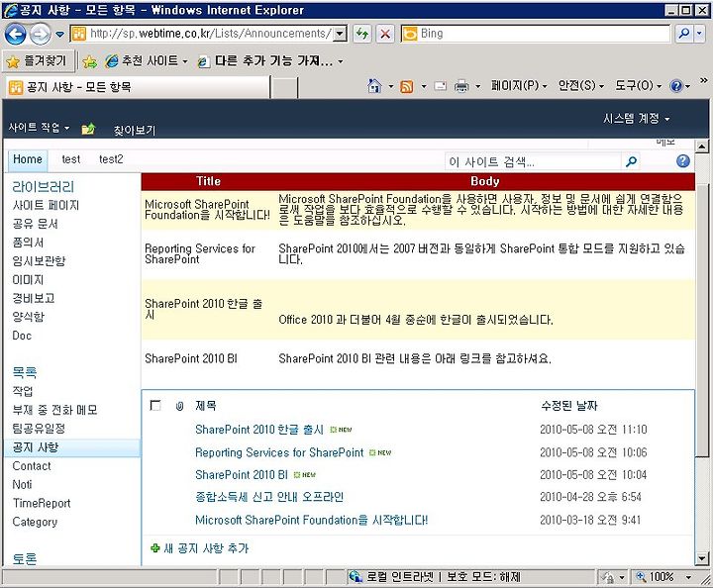Go forward with the browser forward arrow

(x=40, y=34)
